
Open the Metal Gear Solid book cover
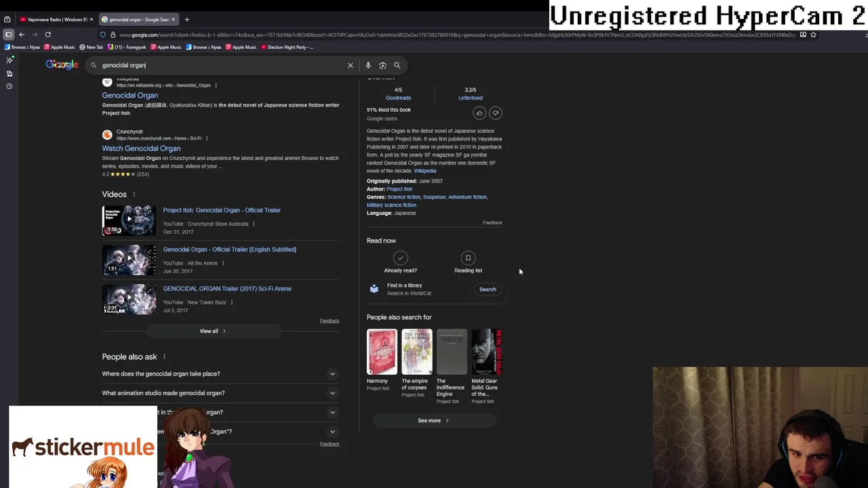pyautogui.click(x=486, y=352)
